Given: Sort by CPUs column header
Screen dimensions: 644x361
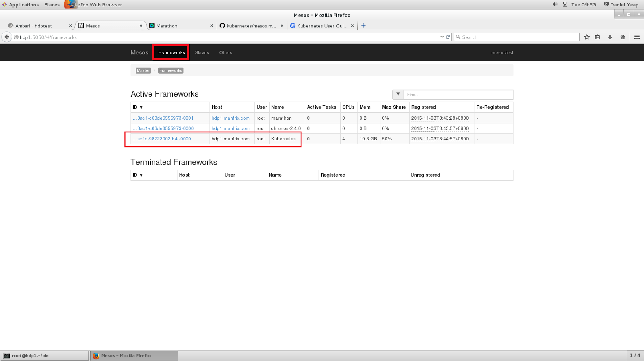Looking at the screenshot, I should [348, 107].
